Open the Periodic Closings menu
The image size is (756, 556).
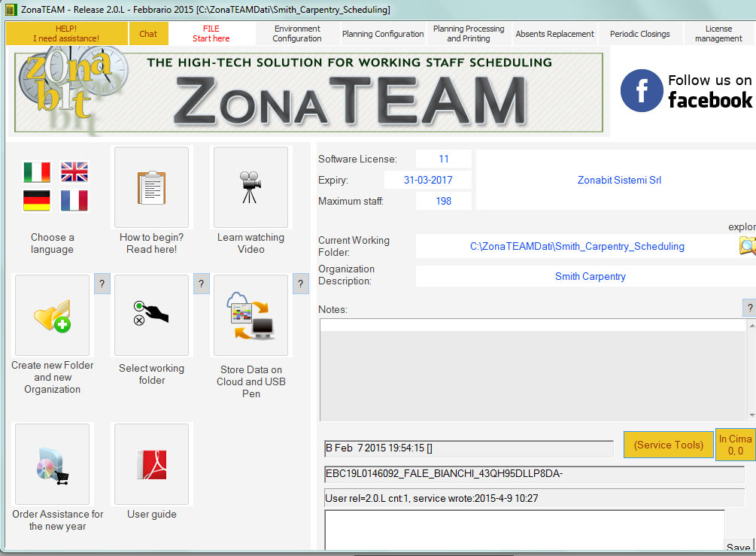640,34
